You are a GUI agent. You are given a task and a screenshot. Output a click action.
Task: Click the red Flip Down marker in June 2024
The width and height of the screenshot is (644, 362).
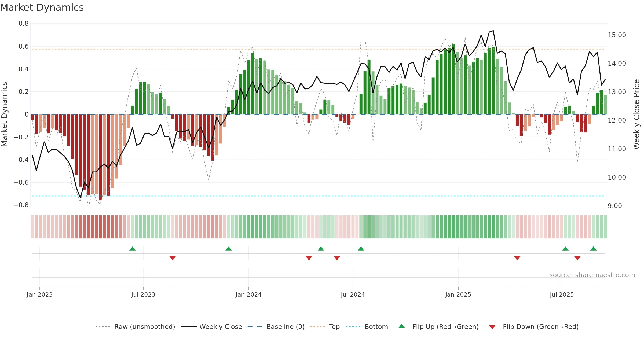click(337, 258)
